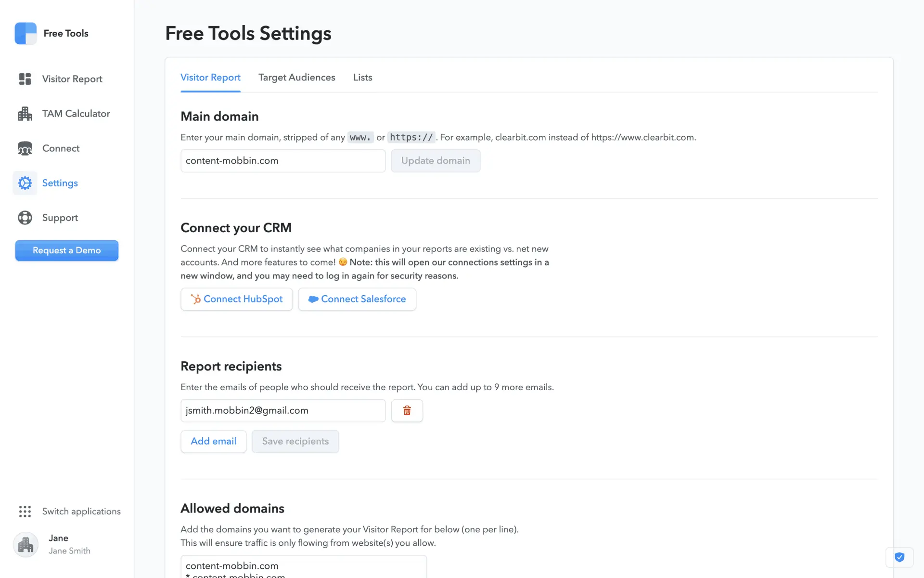The height and width of the screenshot is (578, 924).
Task: Open Visitor Report from sidebar icon
Action: (x=25, y=79)
